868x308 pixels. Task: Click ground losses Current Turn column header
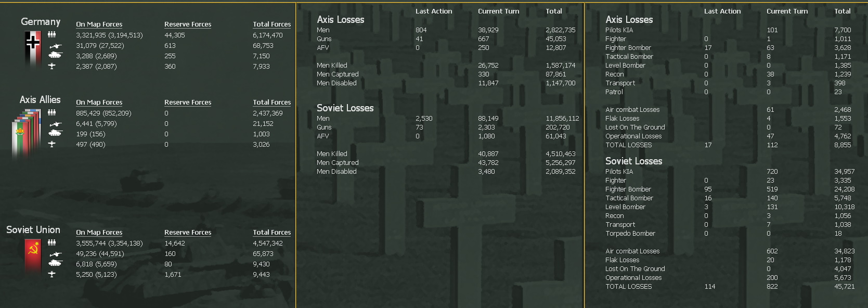click(498, 11)
